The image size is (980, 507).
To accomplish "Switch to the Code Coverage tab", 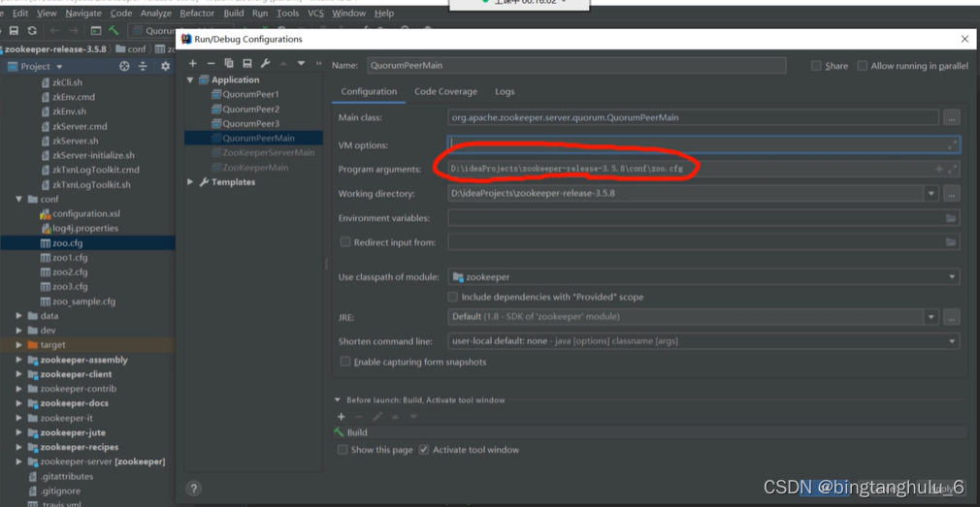I will pyautogui.click(x=445, y=91).
